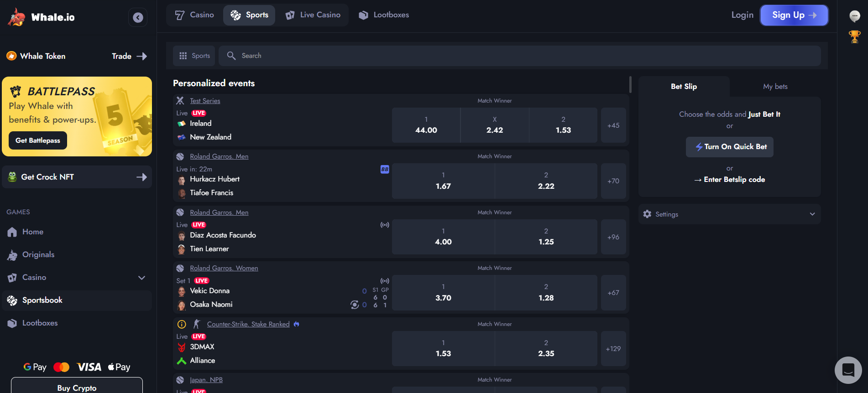This screenshot has height=393, width=868.
Task: Select the My bets tab
Action: coord(775,87)
